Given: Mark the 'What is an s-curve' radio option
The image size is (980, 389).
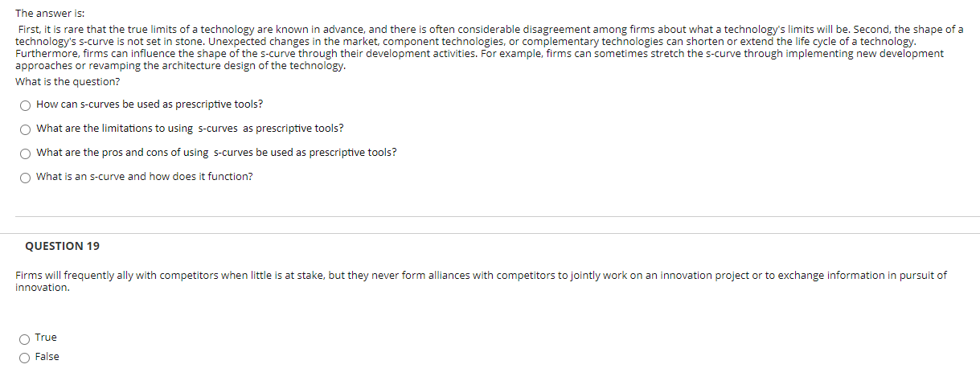Looking at the screenshot, I should point(26,178).
